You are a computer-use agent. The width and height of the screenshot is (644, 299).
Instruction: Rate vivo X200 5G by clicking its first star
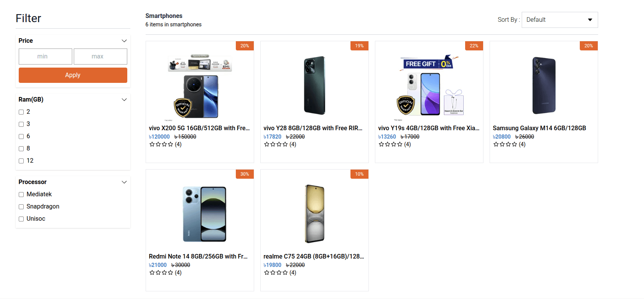click(x=152, y=144)
